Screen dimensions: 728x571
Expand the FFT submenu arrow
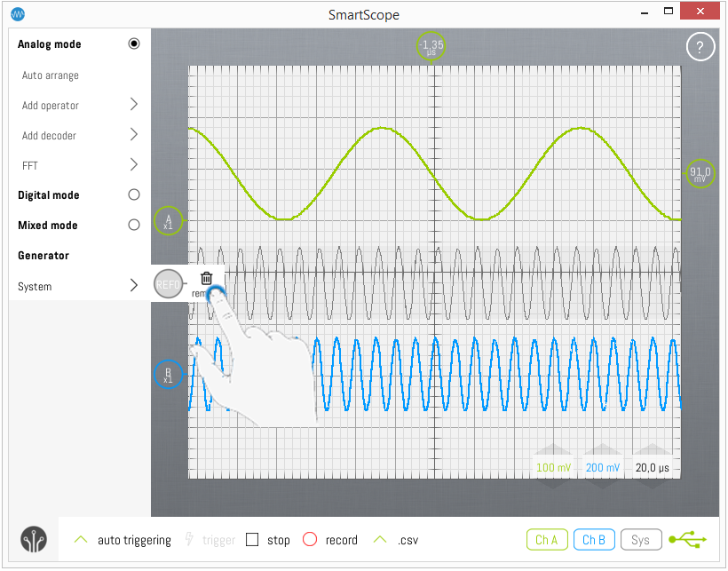[134, 165]
